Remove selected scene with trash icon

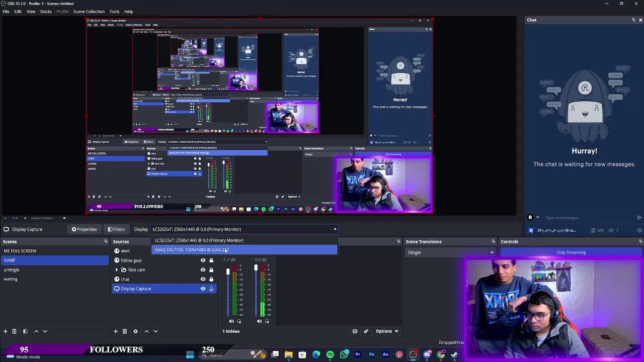click(14, 331)
